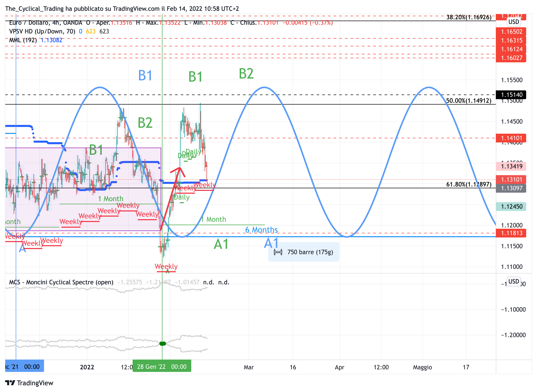Click the gray 1.13097 price label
Screen dimensions: 537x392
click(511, 188)
